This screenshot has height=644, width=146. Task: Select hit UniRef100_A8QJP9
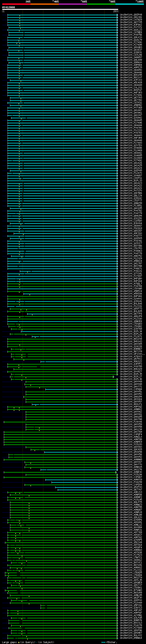click(131, 316)
